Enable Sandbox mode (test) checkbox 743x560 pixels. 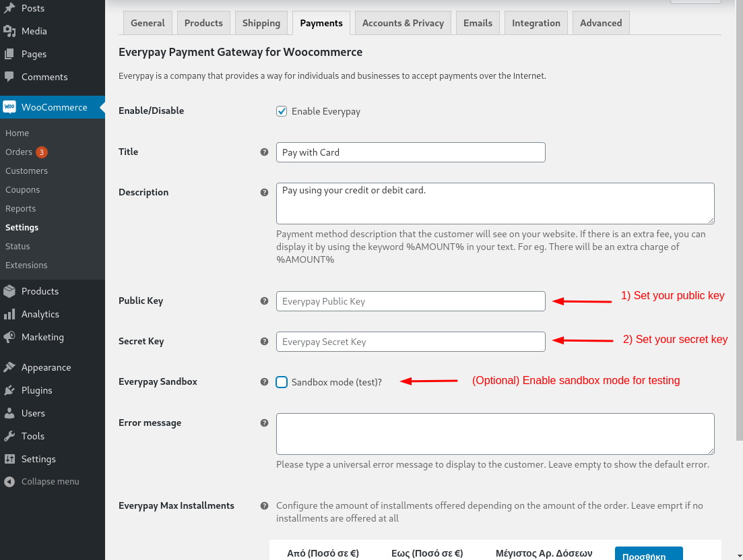coord(282,382)
